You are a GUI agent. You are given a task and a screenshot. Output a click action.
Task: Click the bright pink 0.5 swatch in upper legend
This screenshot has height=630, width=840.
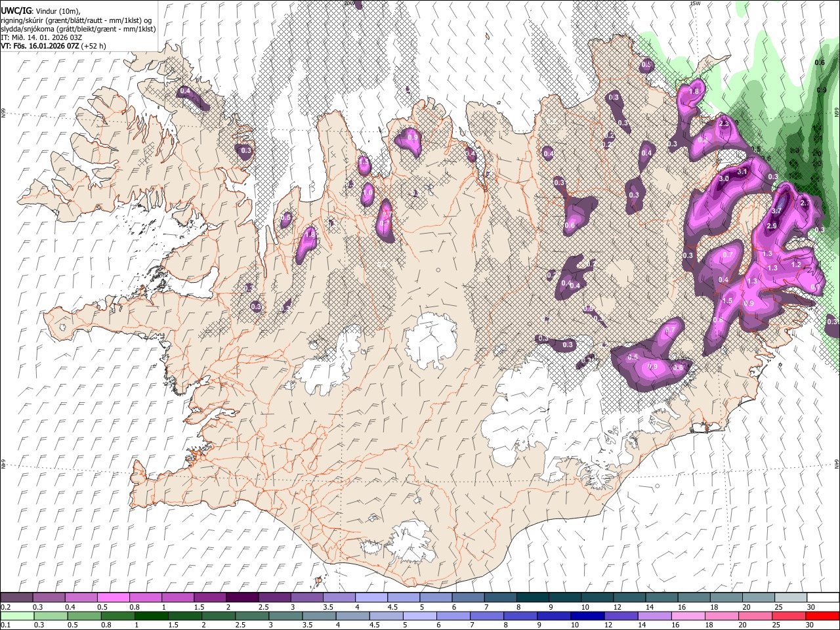click(x=114, y=598)
